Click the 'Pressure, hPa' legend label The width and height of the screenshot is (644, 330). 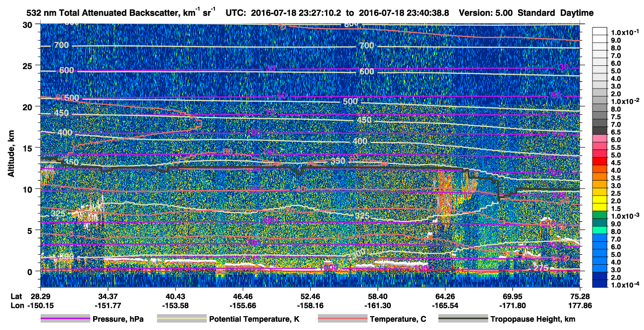[118, 319]
